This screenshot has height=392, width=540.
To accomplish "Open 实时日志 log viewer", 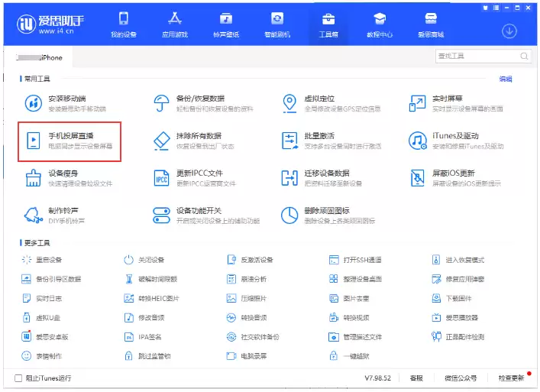I will tap(42, 298).
